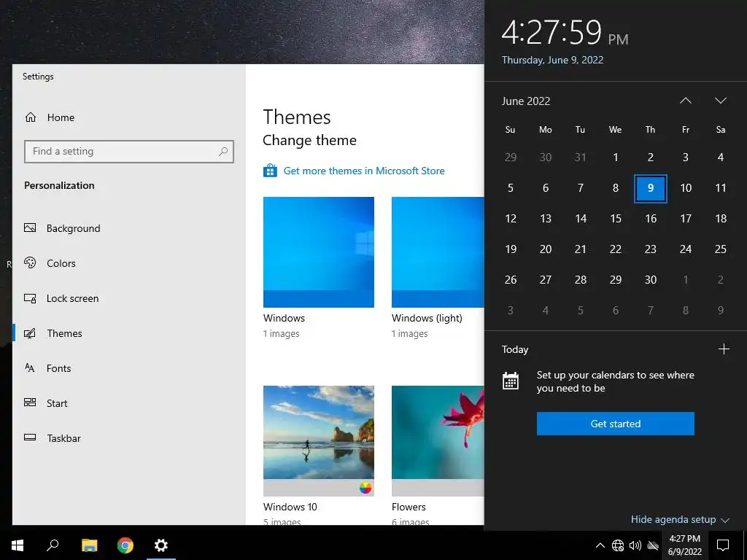
Task: Go to previous month in calendar
Action: point(686,101)
